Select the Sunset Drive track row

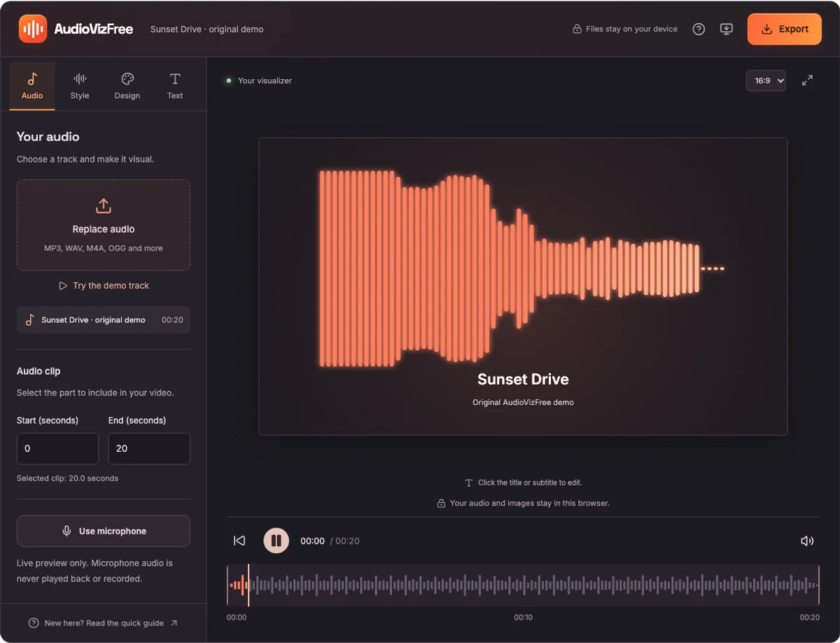tap(104, 319)
